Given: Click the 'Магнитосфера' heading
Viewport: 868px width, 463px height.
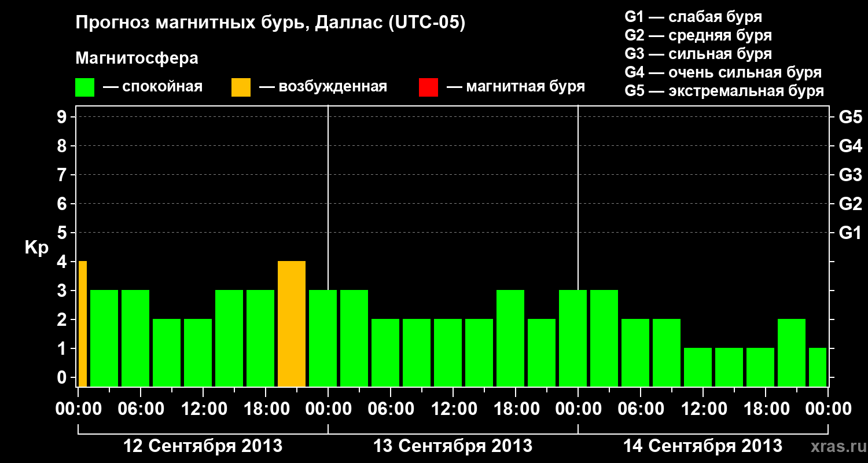Looking at the screenshot, I should pyautogui.click(x=137, y=58).
